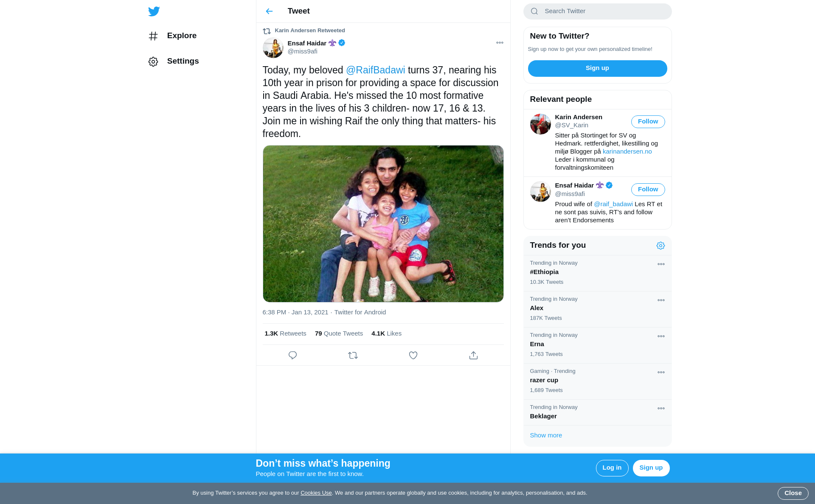Open more options menu on the tweet

(500, 43)
